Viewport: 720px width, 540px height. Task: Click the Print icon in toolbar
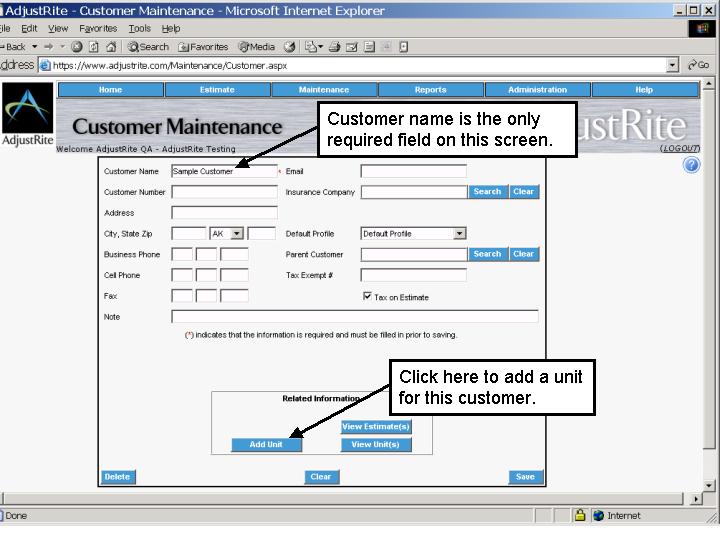coord(335,47)
